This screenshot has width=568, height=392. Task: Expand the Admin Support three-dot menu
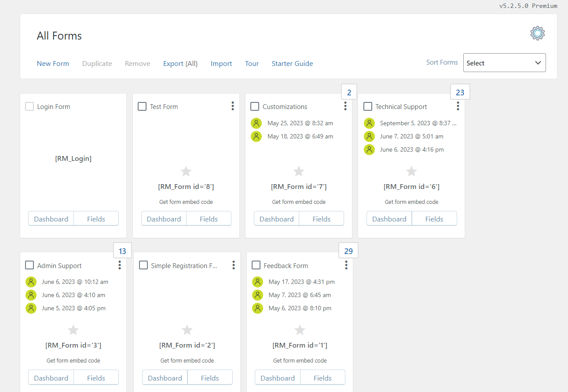[119, 265]
